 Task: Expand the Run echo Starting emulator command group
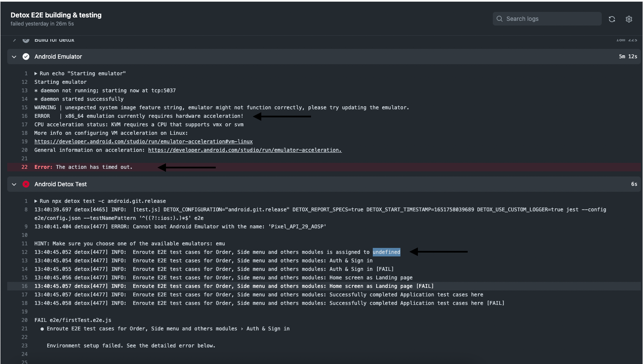[x=36, y=73]
